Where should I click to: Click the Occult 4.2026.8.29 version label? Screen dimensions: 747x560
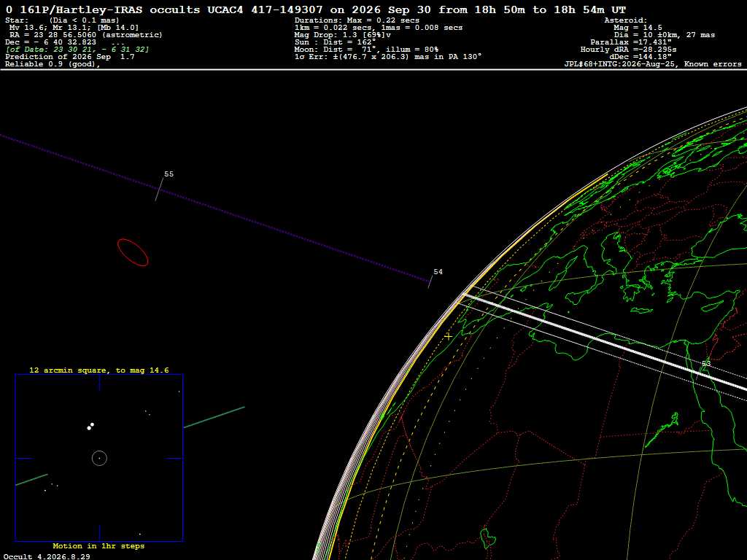[x=47, y=556]
